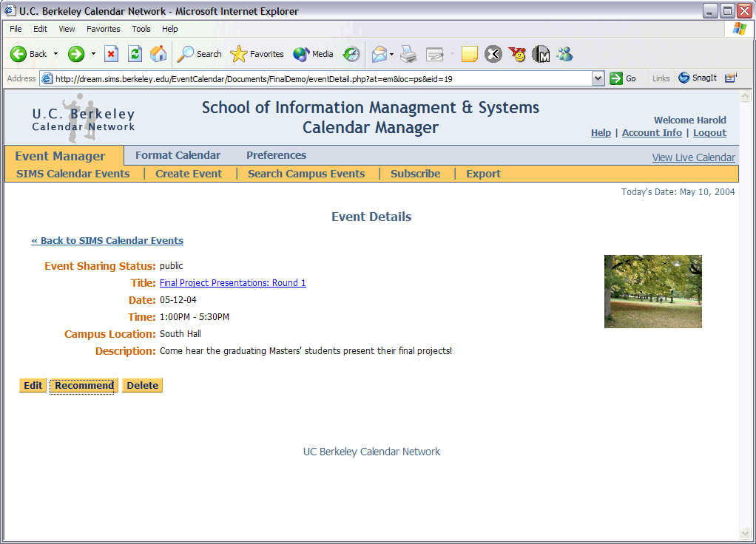756x544 pixels.
Task: Click the Stop loading icon
Action: (112, 54)
